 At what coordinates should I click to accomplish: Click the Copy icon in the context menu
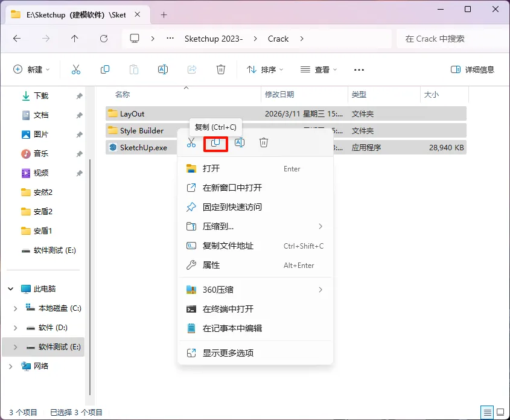tap(215, 142)
